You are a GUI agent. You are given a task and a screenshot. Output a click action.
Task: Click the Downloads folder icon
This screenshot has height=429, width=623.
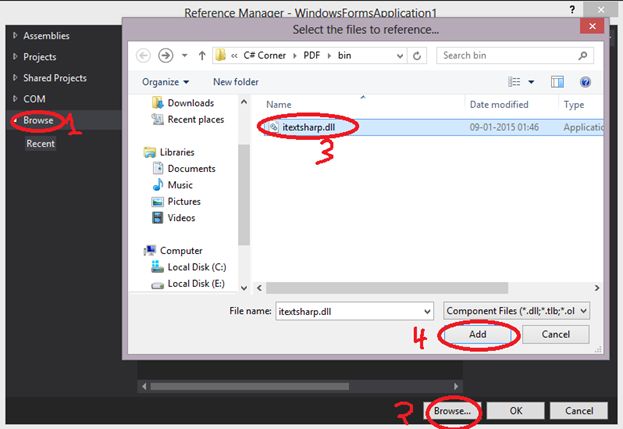pyautogui.click(x=158, y=103)
